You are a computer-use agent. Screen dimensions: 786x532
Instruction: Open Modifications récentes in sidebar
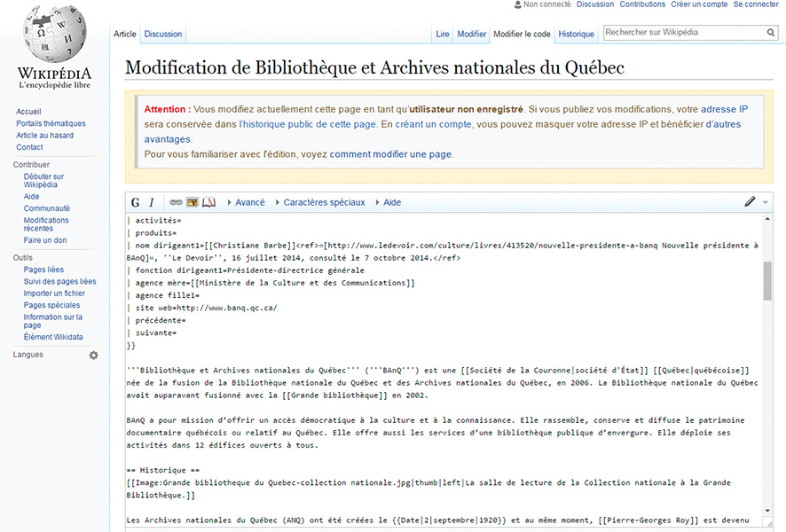(x=46, y=224)
